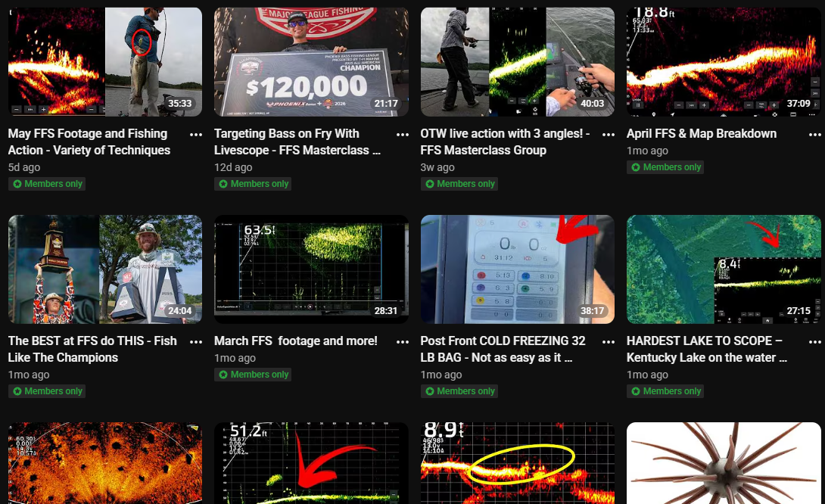Open the April FFS 37:09 sonar thumbnail
825x504 pixels.
click(724, 61)
